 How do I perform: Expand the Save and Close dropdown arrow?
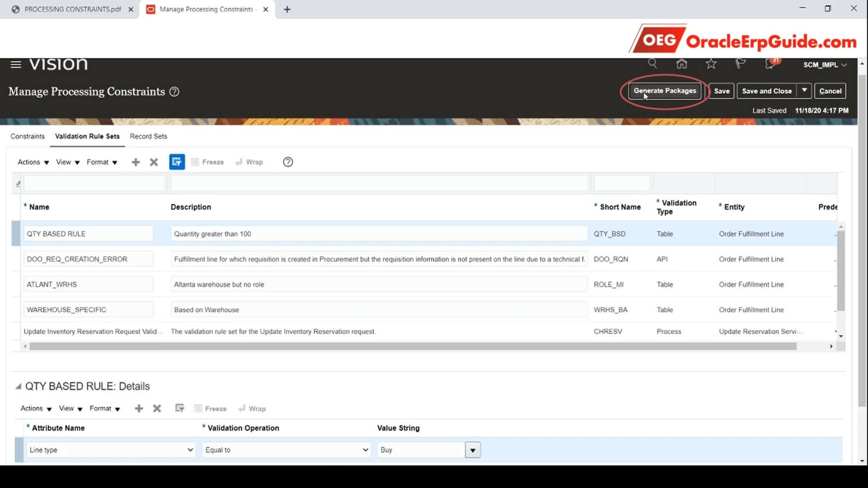(804, 91)
